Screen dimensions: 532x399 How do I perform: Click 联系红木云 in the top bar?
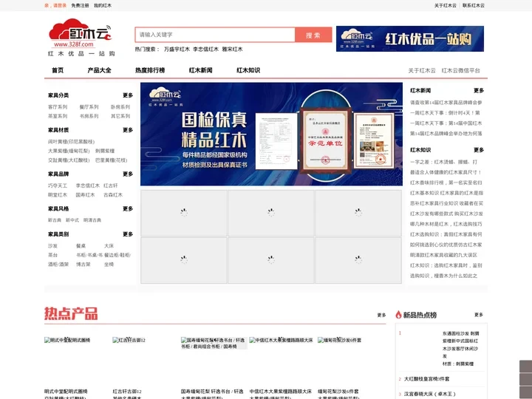coord(474,5)
